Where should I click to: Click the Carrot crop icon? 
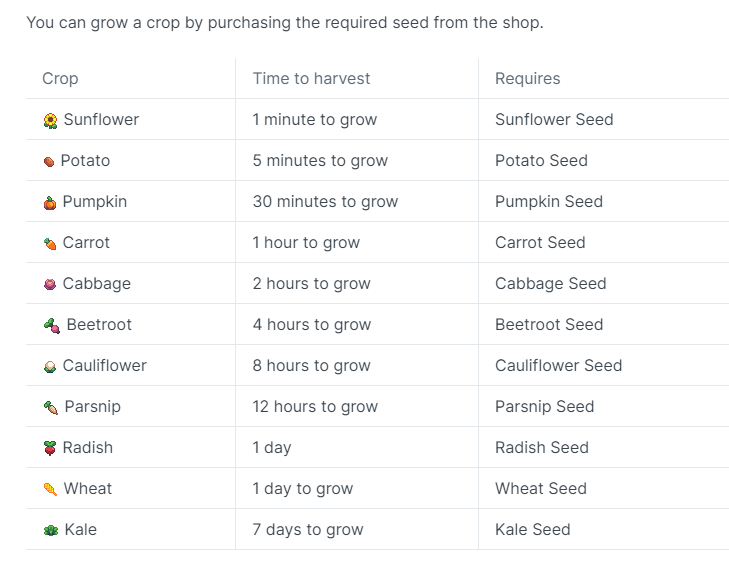(50, 244)
